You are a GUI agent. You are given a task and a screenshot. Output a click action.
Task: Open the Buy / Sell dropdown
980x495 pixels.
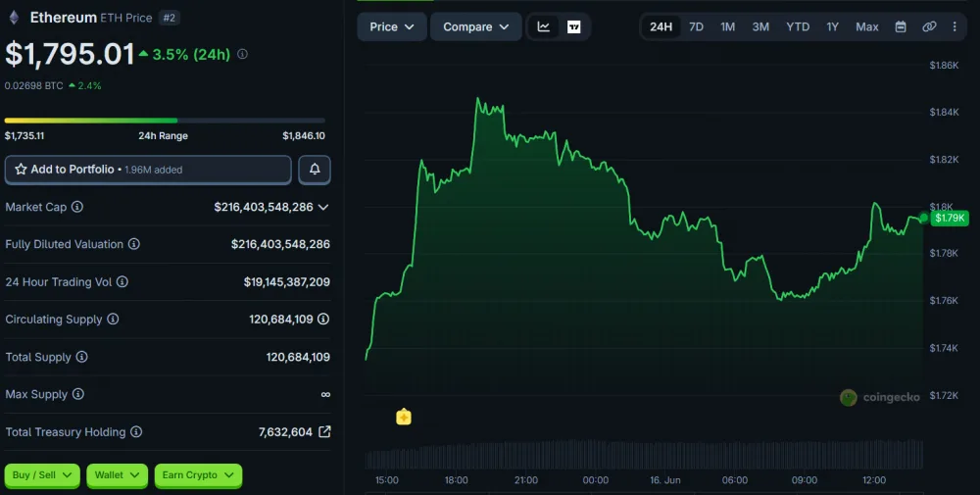tap(42, 475)
